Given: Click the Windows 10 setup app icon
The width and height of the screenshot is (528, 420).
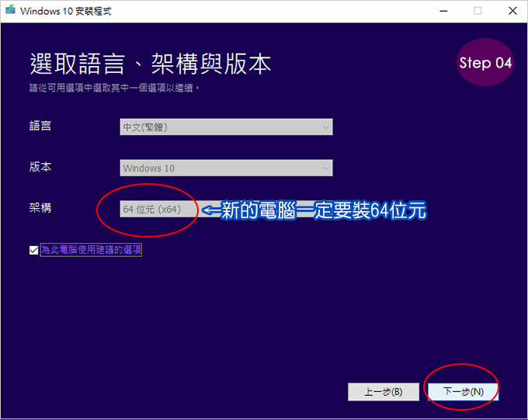Looking at the screenshot, I should [10, 10].
